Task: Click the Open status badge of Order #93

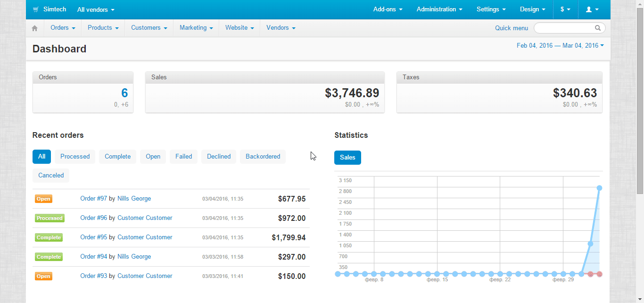Action: 43,277
